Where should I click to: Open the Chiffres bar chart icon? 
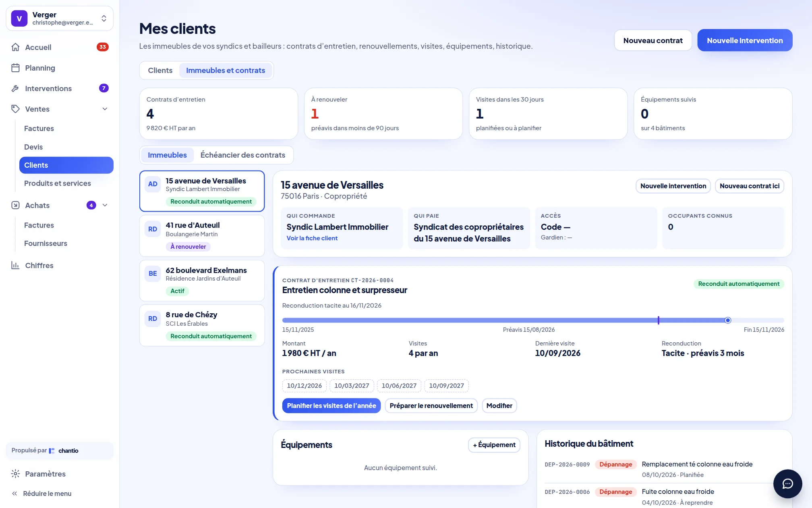point(15,265)
